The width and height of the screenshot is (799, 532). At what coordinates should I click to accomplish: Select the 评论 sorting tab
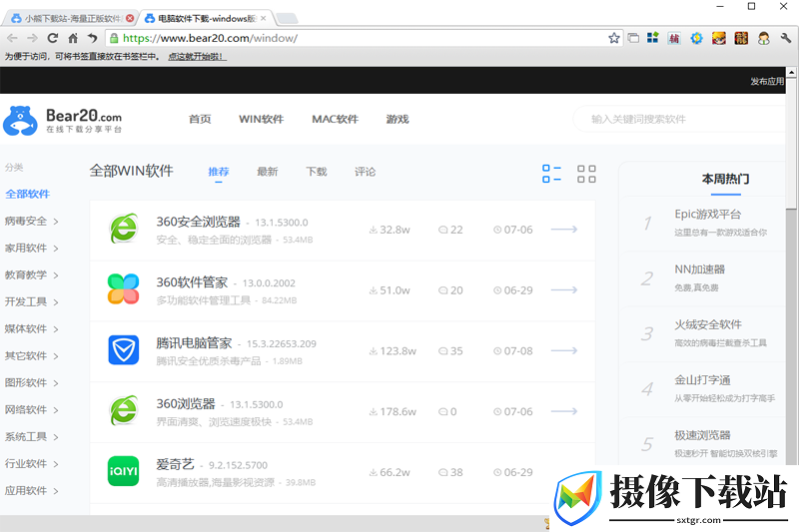366,172
